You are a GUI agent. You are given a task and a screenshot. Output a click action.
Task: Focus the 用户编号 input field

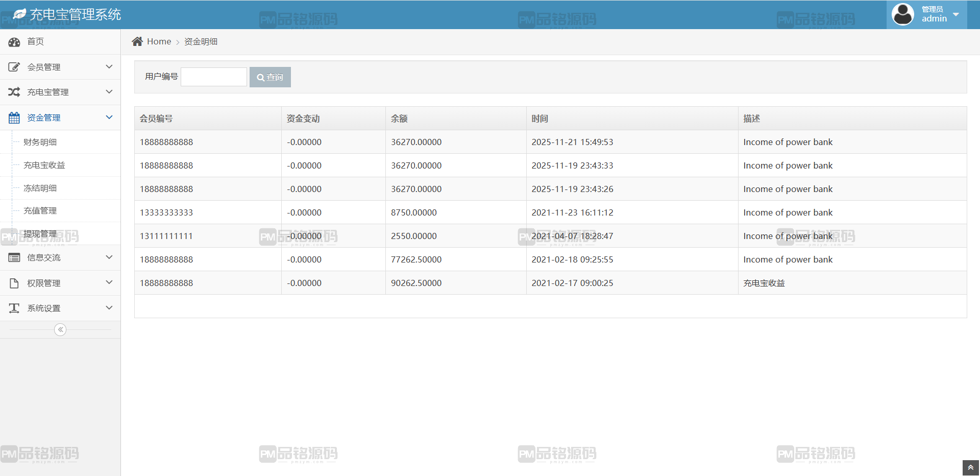point(214,77)
